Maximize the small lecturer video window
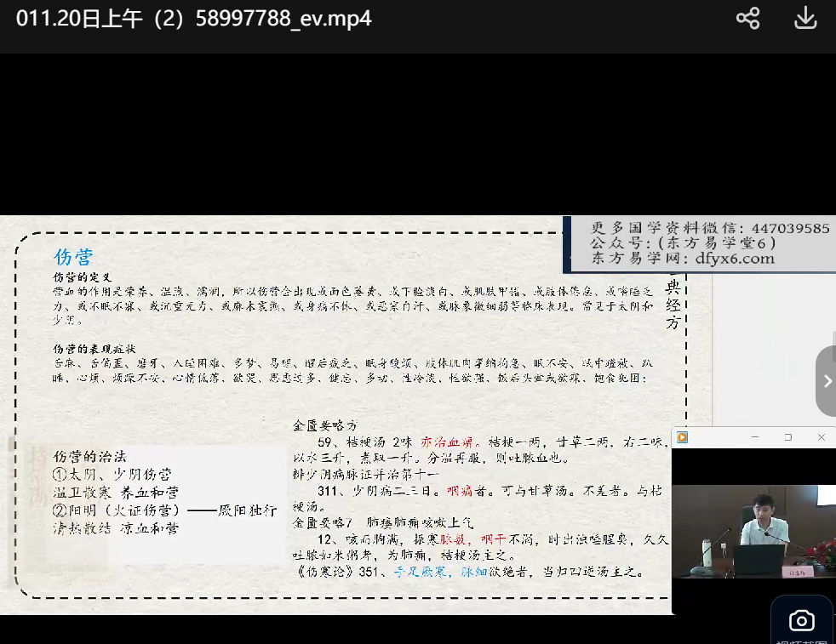The image size is (836, 644). pos(787,437)
